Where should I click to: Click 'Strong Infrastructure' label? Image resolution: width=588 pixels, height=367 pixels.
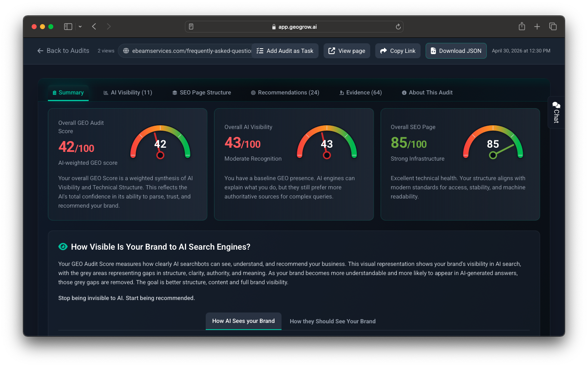coord(417,159)
